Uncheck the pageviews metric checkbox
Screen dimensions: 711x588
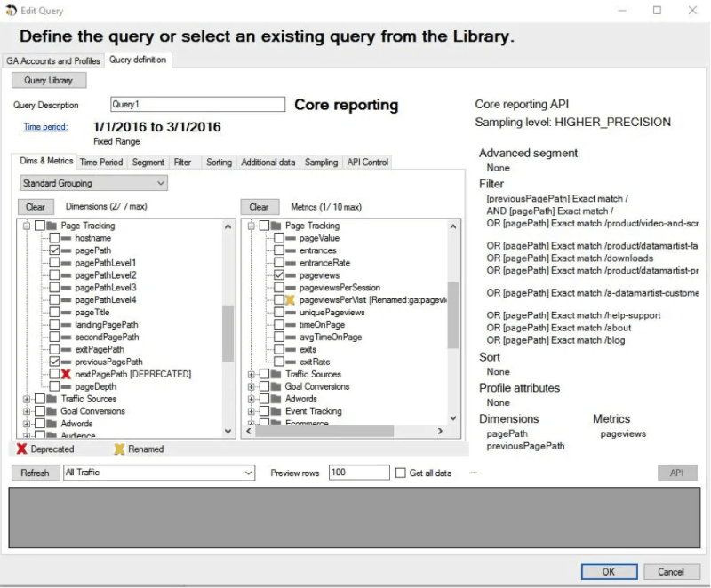point(278,274)
